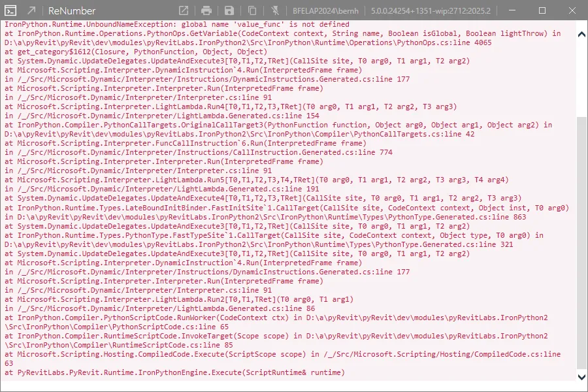The image size is (588, 392).
Task: Click the BFELAP2024\bernh user label
Action: (x=325, y=11)
